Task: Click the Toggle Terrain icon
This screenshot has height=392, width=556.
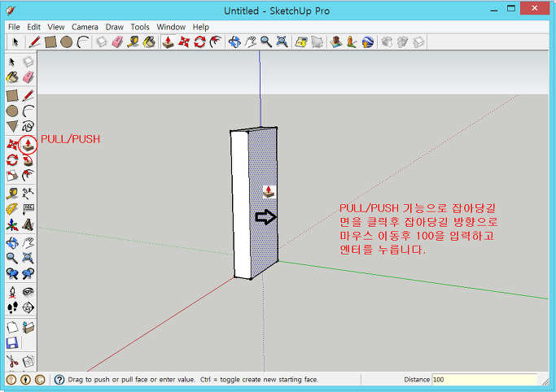Action: [x=317, y=41]
